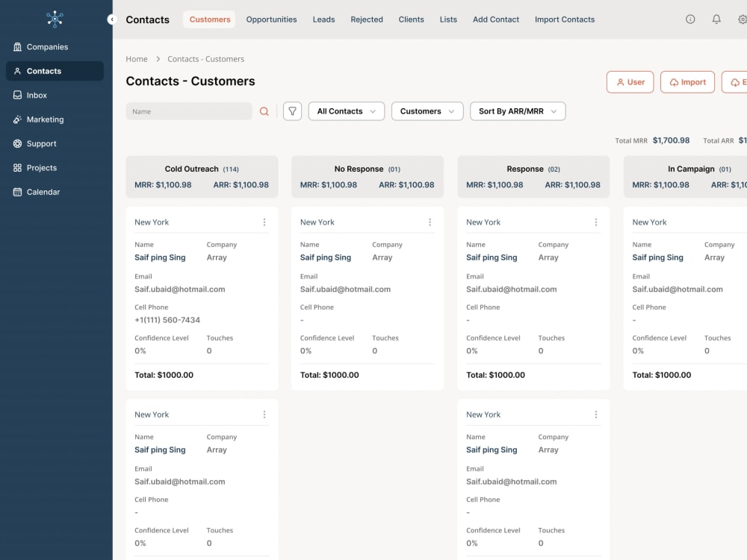Switch to the Customers tab

pyautogui.click(x=210, y=19)
